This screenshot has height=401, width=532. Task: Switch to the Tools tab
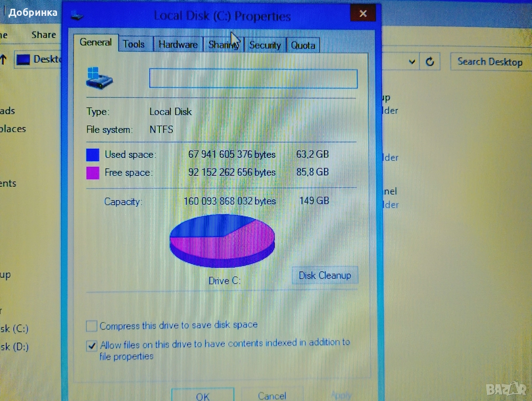134,44
